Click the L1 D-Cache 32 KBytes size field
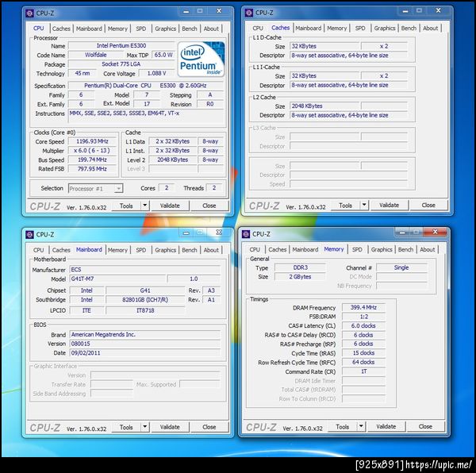This screenshot has width=476, height=473. [x=324, y=46]
